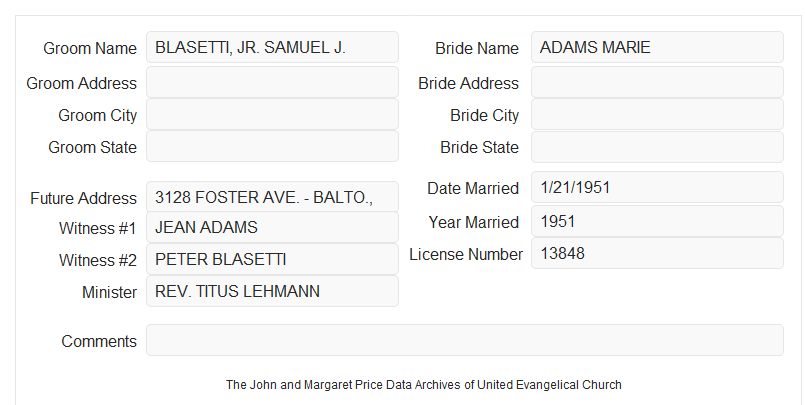Click the Bride State field
This screenshot has height=405, width=805.
coord(657,147)
